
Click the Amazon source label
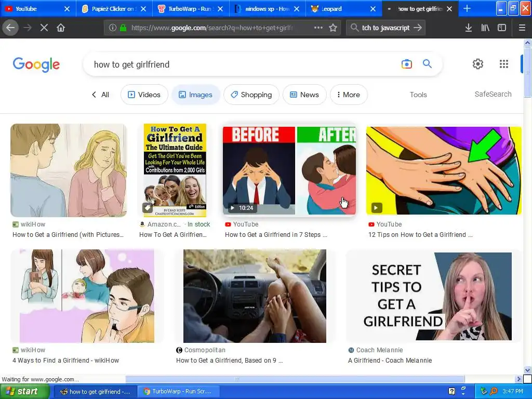coord(164,224)
